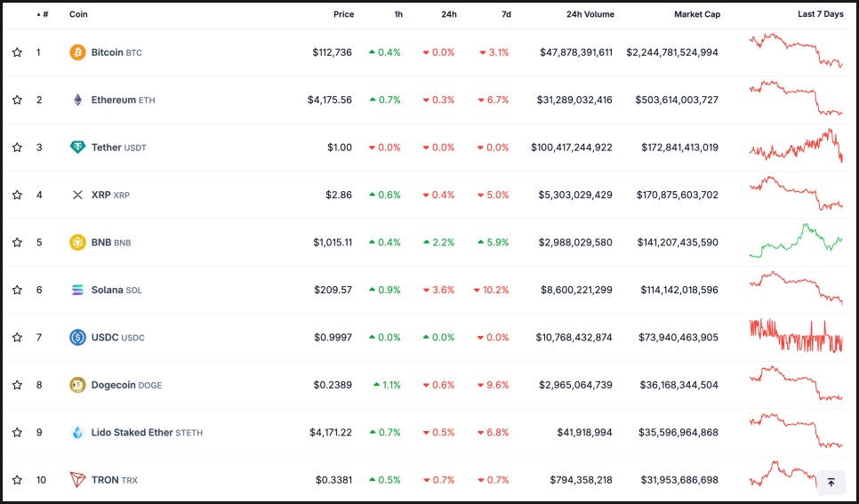Sort by the 7d change header
The width and height of the screenshot is (859, 504).
pyautogui.click(x=506, y=15)
